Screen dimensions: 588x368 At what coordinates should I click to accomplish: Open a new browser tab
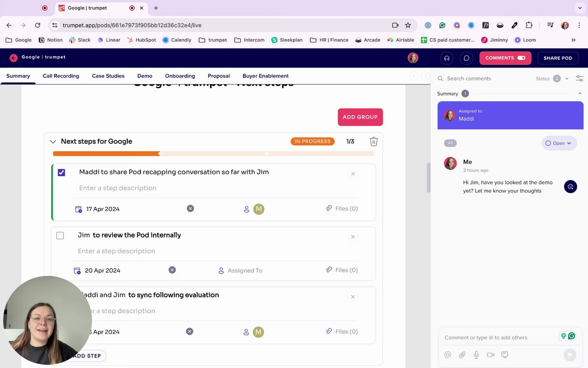coord(156,8)
